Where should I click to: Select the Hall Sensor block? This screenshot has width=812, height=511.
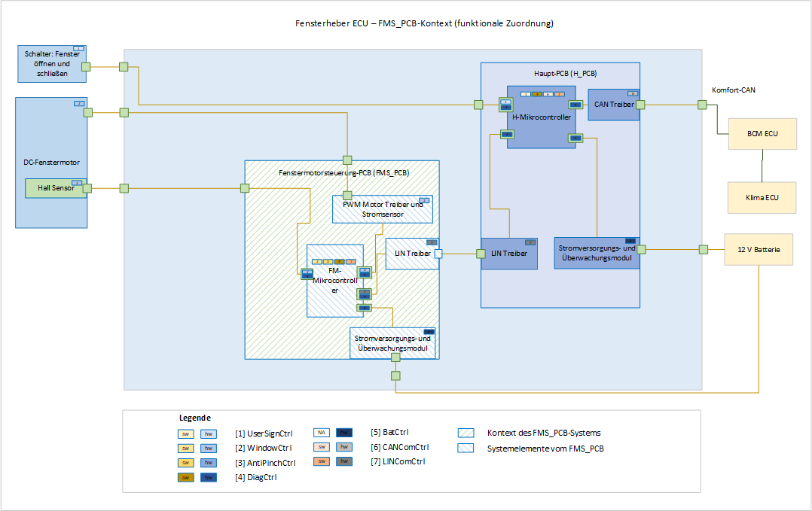pyautogui.click(x=56, y=188)
